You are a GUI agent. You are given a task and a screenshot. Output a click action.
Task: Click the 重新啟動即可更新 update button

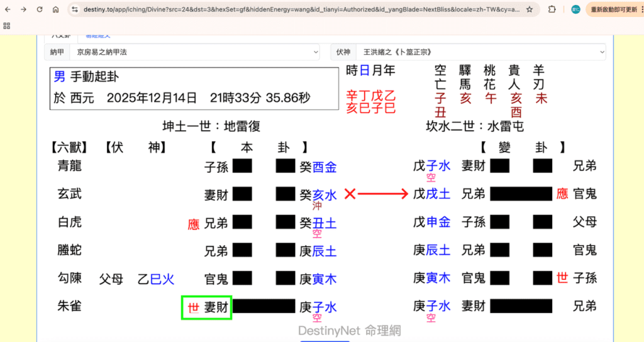coord(614,9)
